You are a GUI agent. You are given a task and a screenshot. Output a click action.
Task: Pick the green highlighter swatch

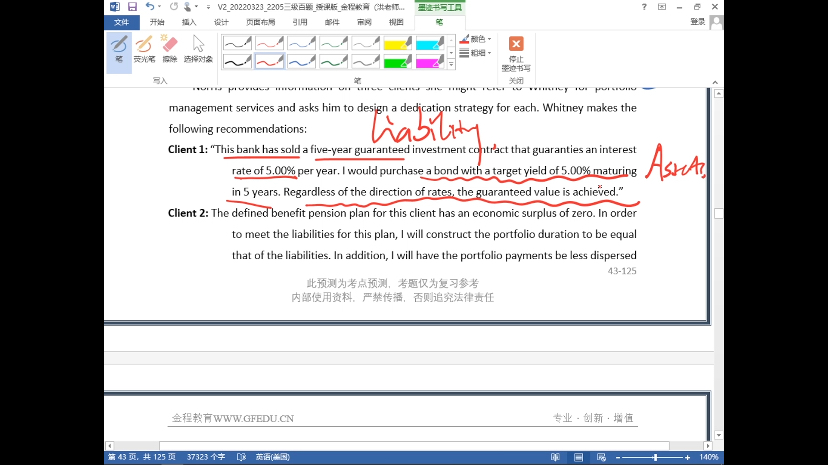click(398, 62)
